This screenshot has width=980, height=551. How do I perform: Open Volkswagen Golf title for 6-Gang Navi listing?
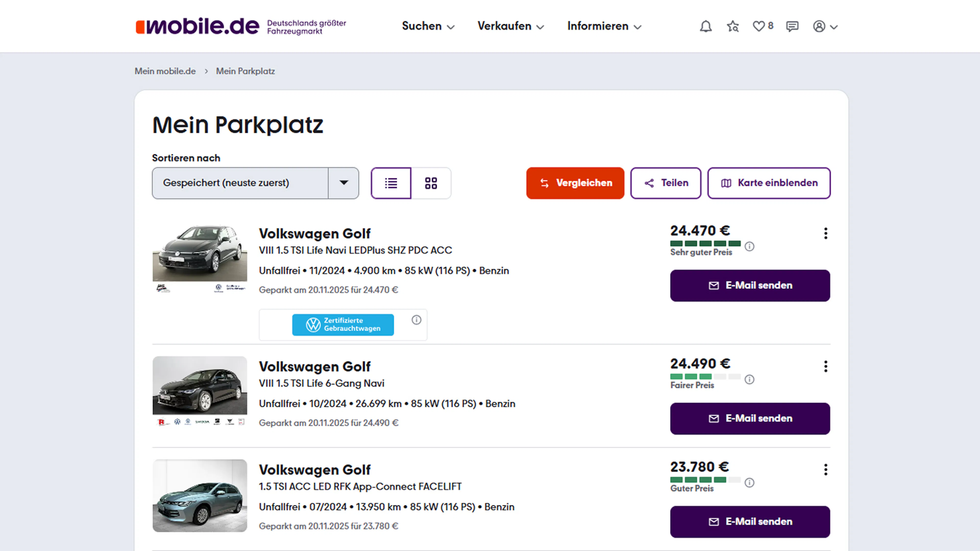pos(315,367)
